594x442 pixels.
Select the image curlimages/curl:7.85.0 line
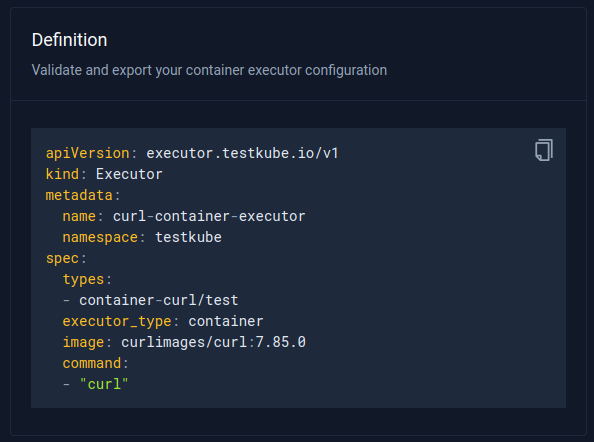(x=184, y=342)
